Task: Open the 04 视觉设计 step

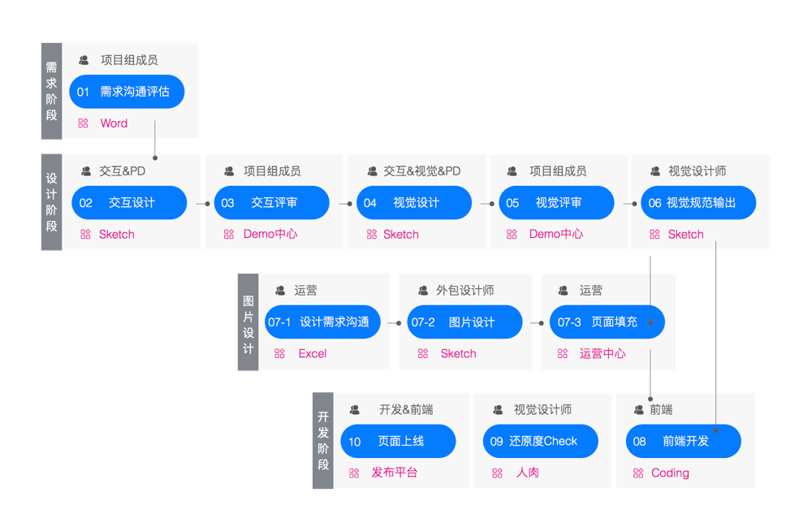Action: click(414, 203)
